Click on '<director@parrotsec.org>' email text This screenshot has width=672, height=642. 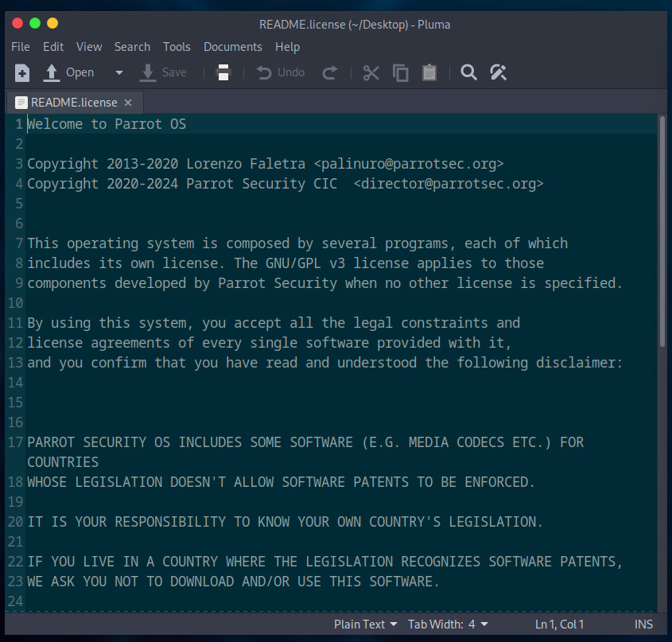click(449, 184)
